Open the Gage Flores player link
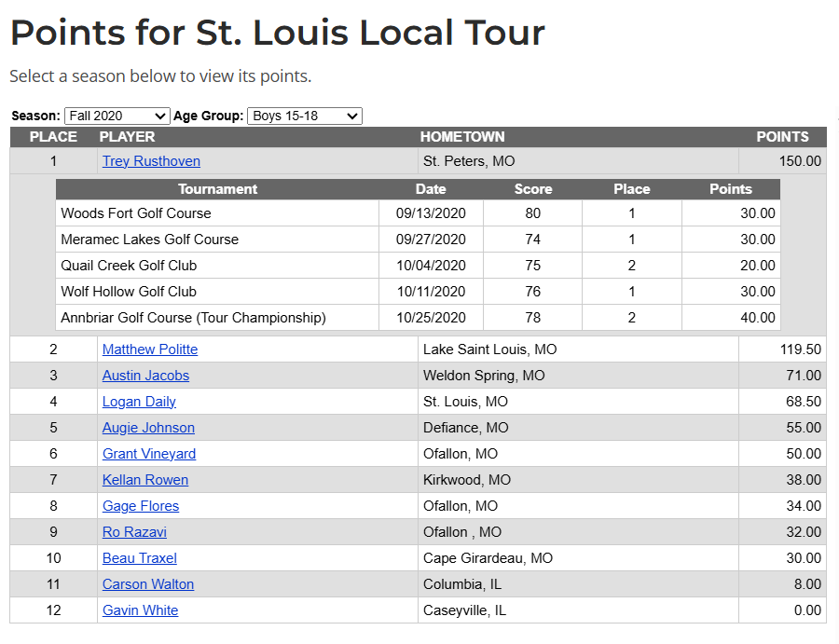The image size is (839, 644). 141,506
